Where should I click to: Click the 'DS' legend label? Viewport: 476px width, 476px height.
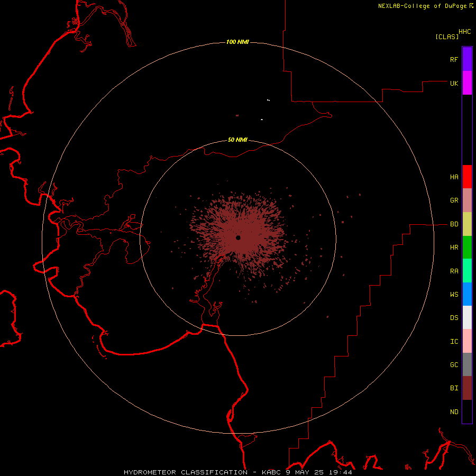point(454,318)
